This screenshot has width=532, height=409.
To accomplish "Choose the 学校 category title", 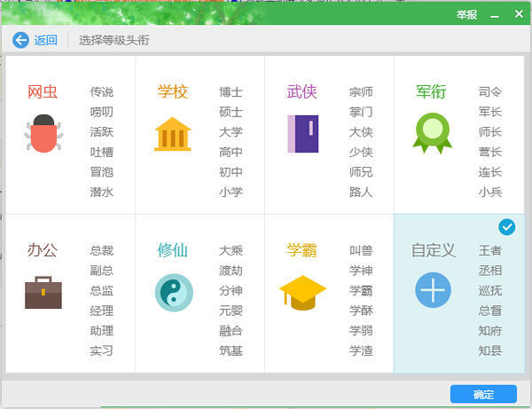I will click(x=172, y=91).
